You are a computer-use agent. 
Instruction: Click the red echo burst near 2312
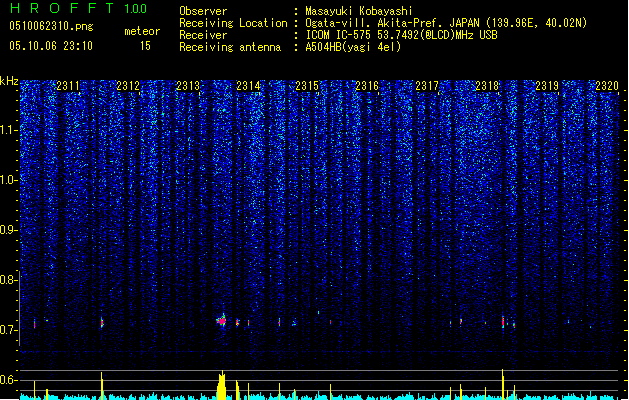click(x=102, y=322)
